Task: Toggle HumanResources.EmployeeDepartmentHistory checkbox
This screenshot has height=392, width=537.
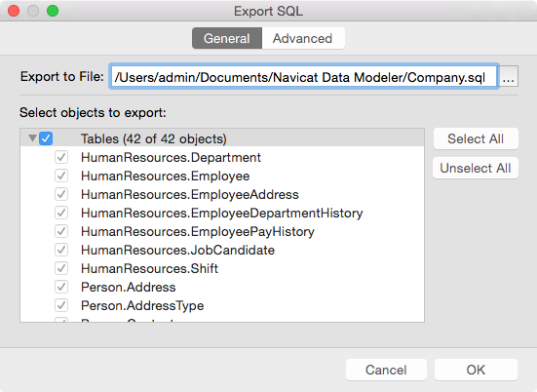Action: pyautogui.click(x=61, y=213)
